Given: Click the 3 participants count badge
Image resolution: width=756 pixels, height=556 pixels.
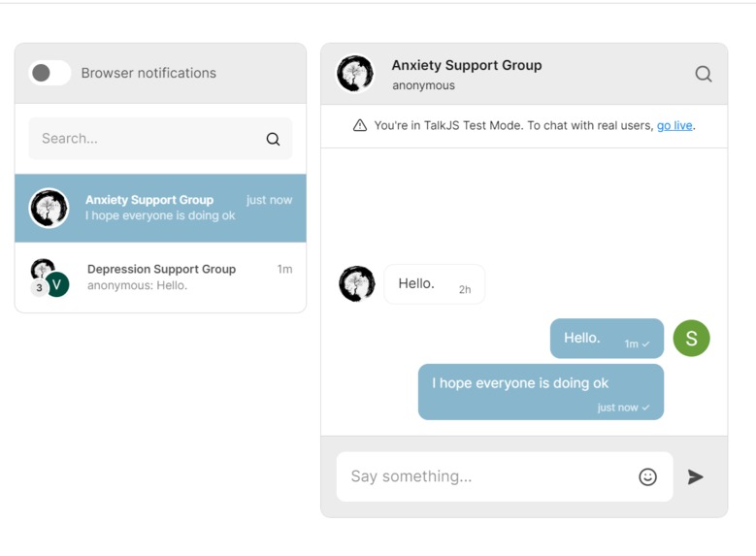Looking at the screenshot, I should click(x=39, y=288).
